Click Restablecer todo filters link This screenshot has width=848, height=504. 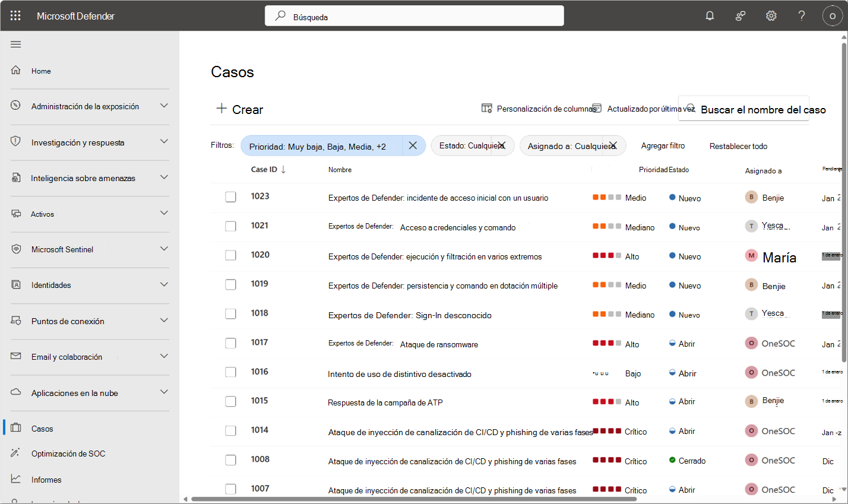pos(738,146)
